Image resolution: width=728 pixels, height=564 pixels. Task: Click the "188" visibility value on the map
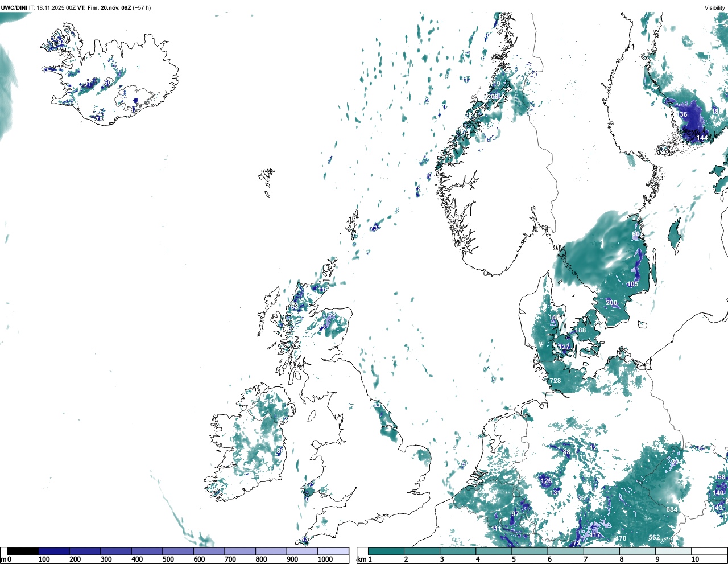click(580, 330)
